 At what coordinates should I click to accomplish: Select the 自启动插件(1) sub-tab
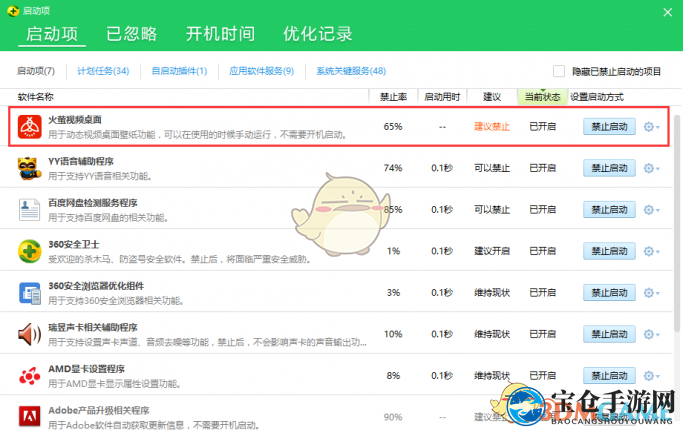pos(179,71)
